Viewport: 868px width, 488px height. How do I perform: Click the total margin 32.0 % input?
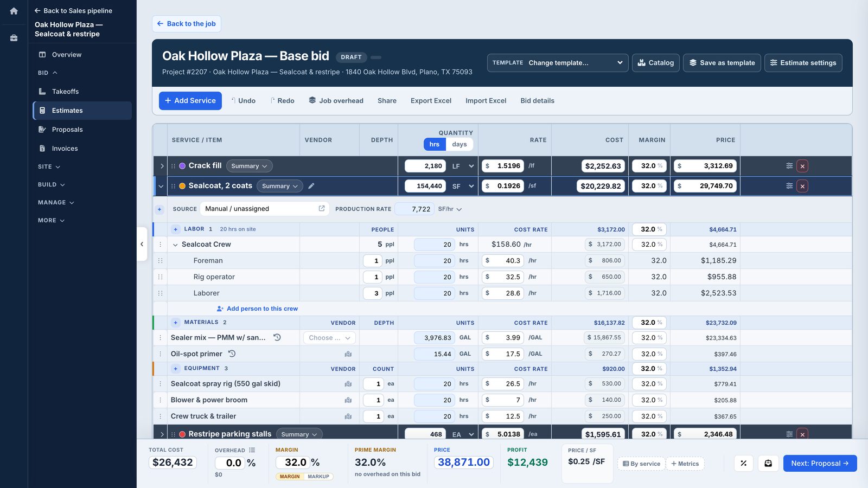292,463
